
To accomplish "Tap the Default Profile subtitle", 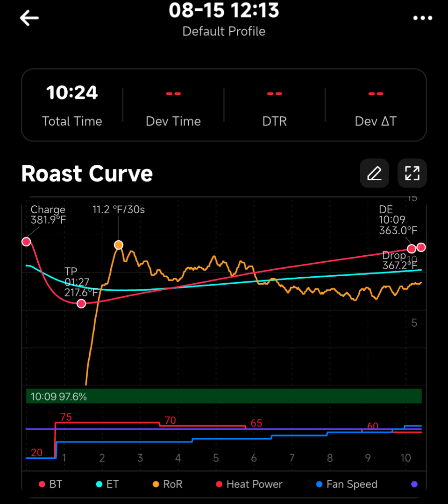I will (224, 32).
